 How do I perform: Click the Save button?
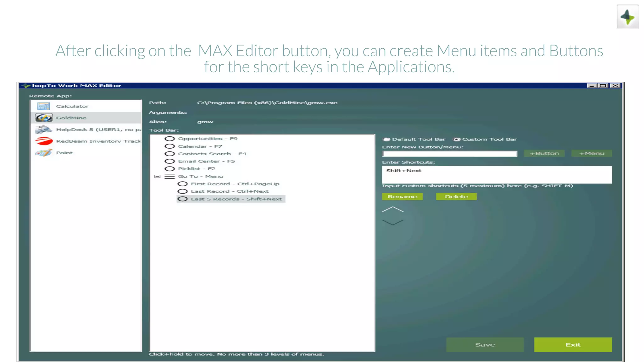[x=485, y=345]
